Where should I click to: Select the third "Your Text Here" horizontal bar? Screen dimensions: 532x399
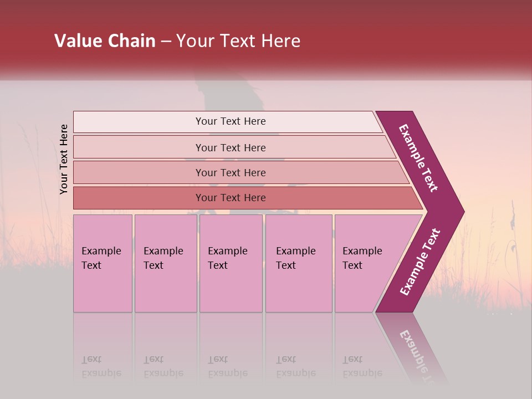[231, 172]
